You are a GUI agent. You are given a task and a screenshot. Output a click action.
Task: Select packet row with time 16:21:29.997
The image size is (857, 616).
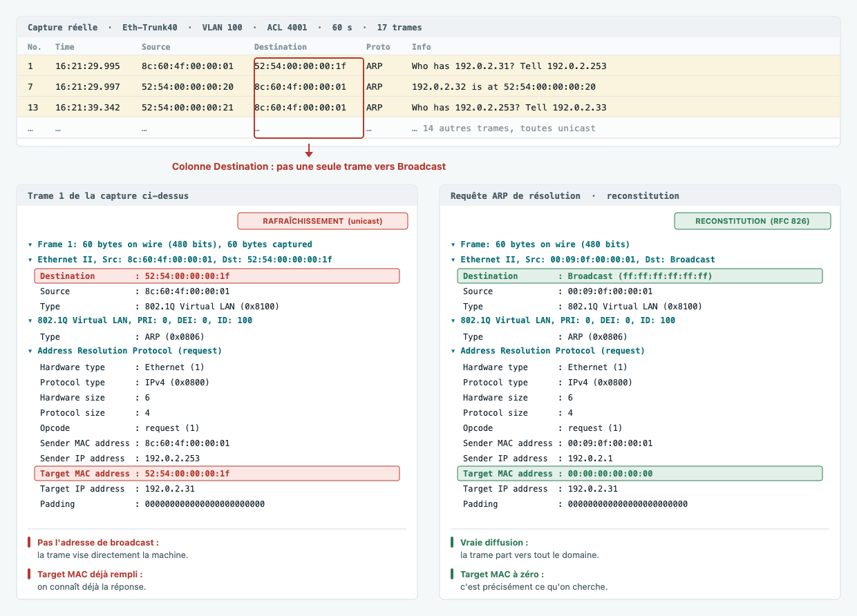pyautogui.click(x=428, y=87)
